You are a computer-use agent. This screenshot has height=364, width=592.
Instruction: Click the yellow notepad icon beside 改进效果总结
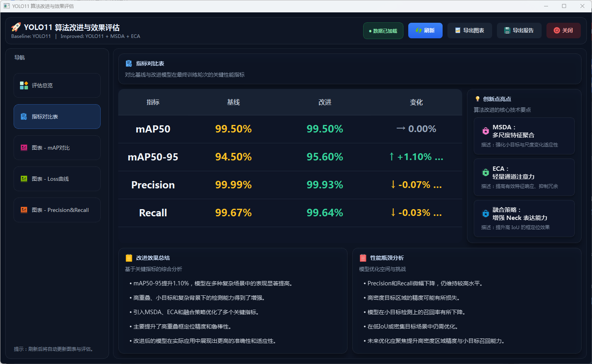129,258
